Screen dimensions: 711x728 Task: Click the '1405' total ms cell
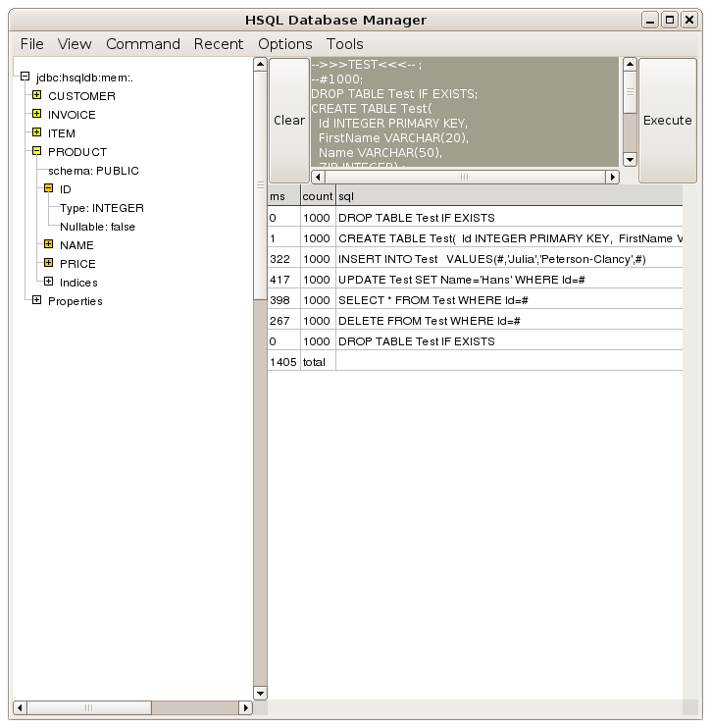(x=283, y=362)
